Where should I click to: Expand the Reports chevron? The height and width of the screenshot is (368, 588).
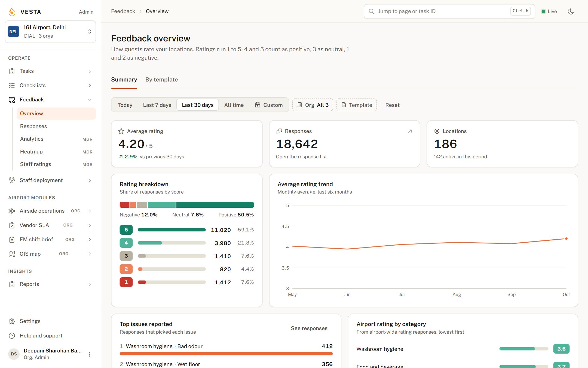pyautogui.click(x=90, y=284)
